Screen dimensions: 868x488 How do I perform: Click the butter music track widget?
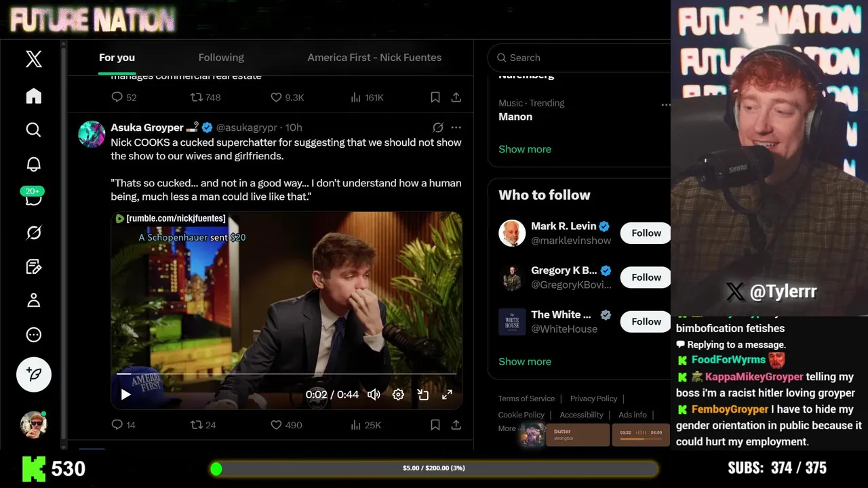tap(577, 434)
